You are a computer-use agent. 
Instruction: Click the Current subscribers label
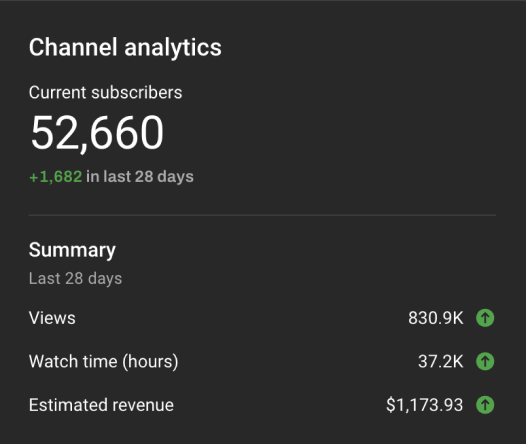point(105,93)
